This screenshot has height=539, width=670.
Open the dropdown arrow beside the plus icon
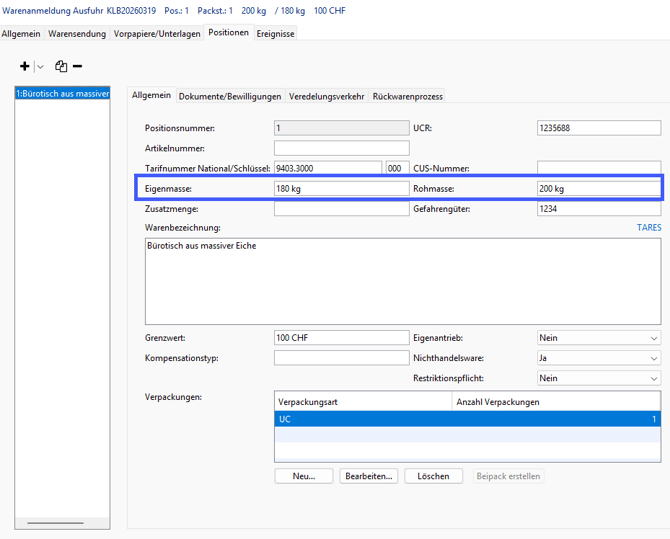pos(40,67)
